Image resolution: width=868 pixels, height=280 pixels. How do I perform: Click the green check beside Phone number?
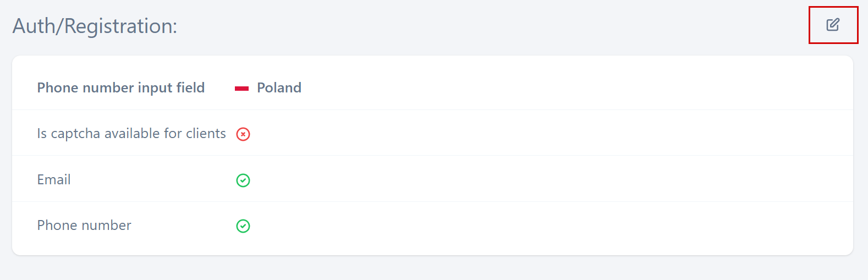pos(243,226)
